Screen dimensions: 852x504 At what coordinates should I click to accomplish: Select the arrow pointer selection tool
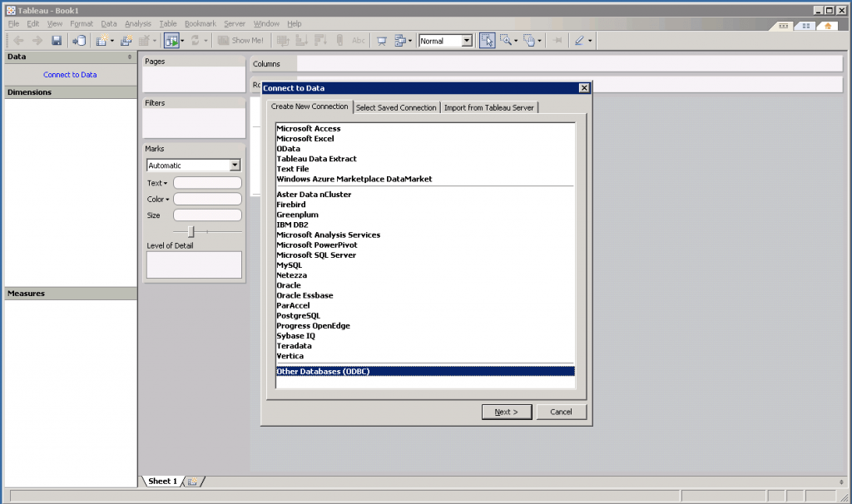[487, 40]
